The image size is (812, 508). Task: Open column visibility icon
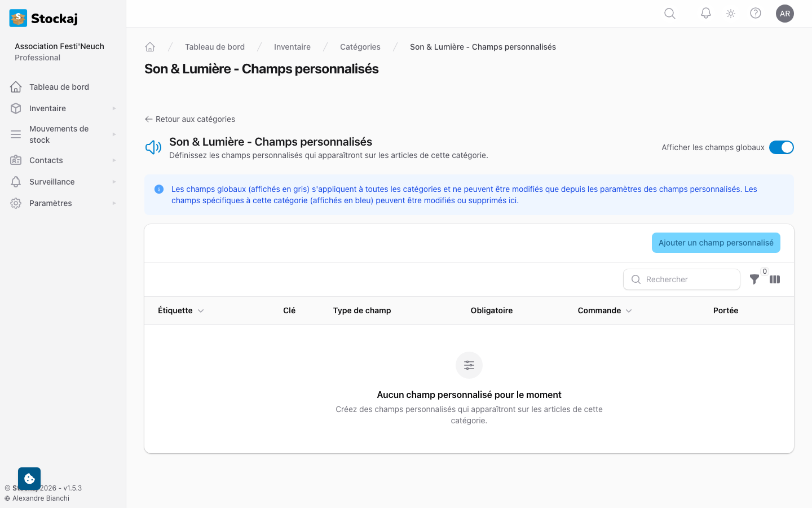[775, 279]
